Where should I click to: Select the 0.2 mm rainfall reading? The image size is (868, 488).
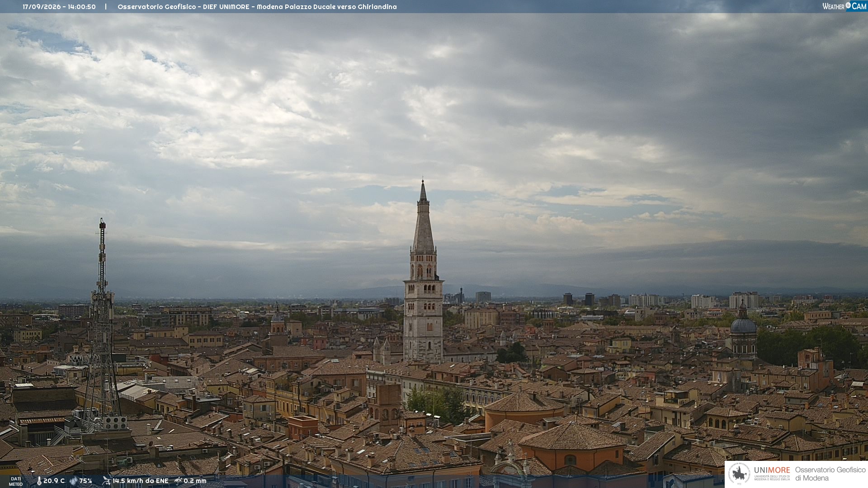point(195,481)
